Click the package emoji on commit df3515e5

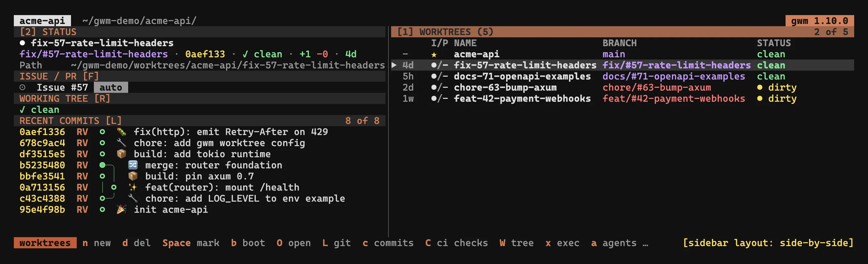(x=121, y=154)
